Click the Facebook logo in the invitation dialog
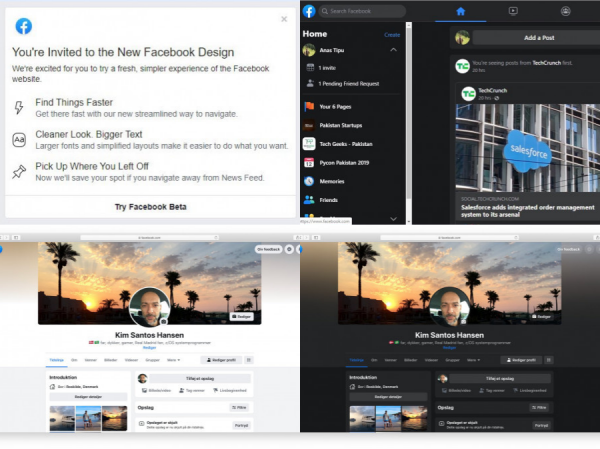Image resolution: width=600 pixels, height=449 pixels. 24,26
